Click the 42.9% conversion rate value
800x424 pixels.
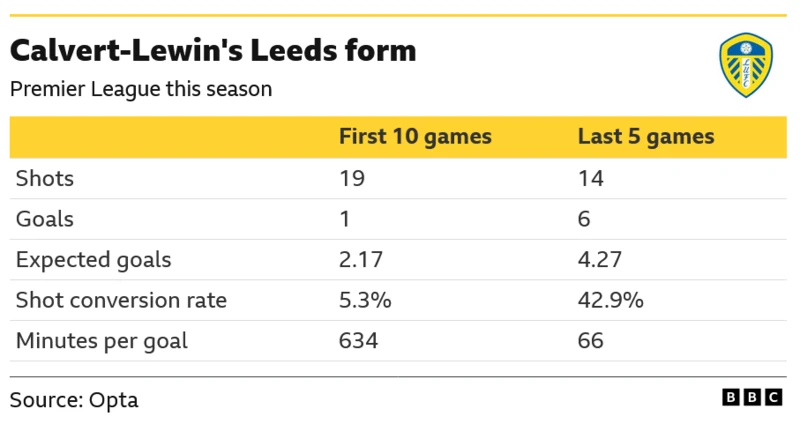(x=610, y=300)
